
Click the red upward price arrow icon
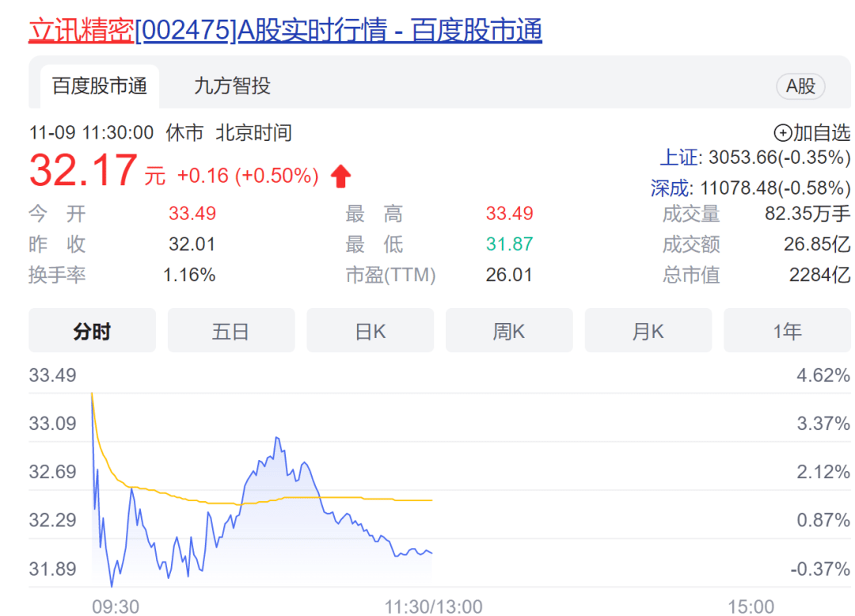340,174
